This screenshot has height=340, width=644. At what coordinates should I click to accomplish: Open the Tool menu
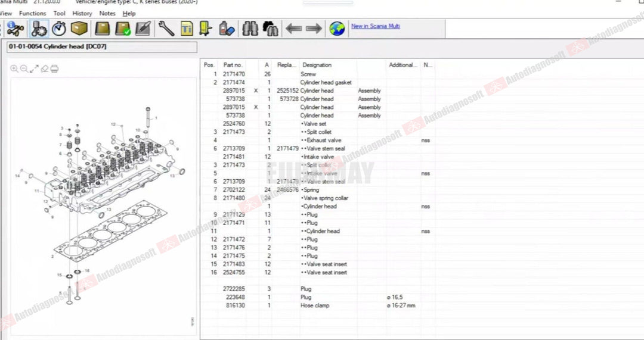60,13
